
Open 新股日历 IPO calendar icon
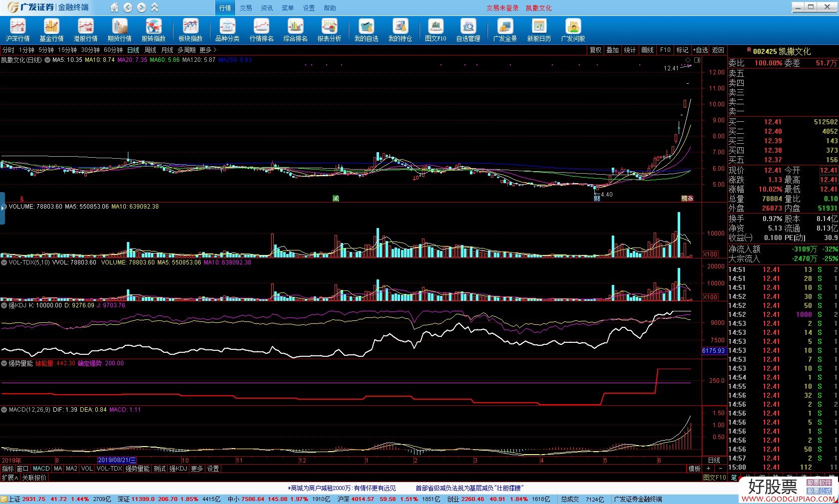(x=539, y=30)
